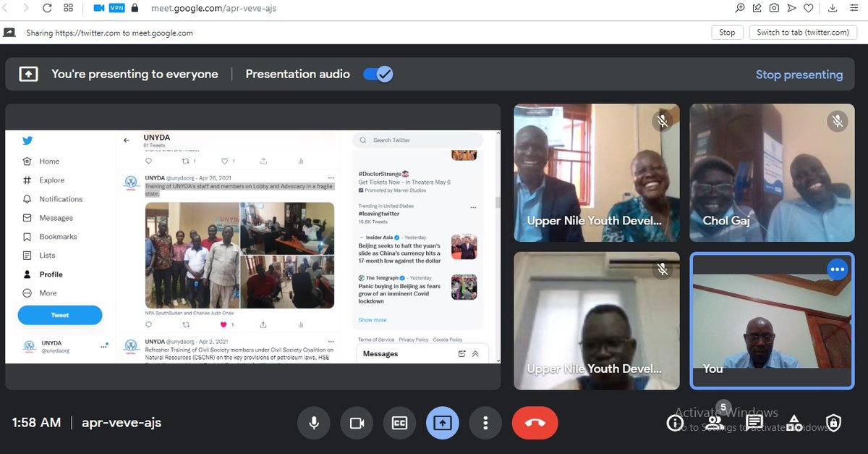The height and width of the screenshot is (454, 868).
Task: Click Home in the Twitter sidebar
Action: 42,161
